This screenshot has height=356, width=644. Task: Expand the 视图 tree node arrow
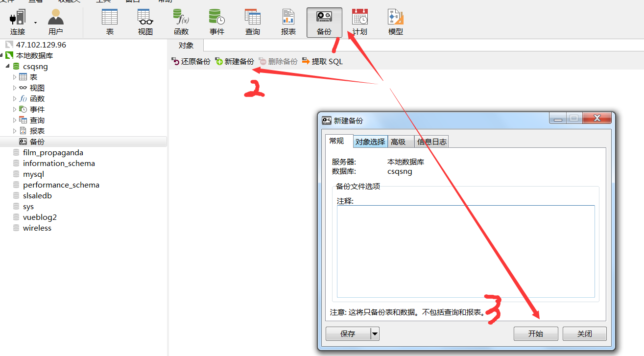(x=15, y=88)
